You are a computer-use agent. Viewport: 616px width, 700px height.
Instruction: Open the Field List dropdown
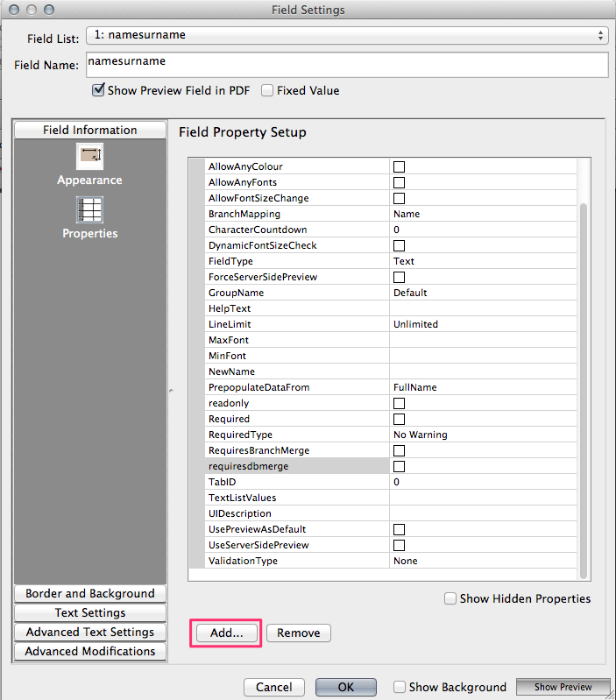(x=347, y=36)
